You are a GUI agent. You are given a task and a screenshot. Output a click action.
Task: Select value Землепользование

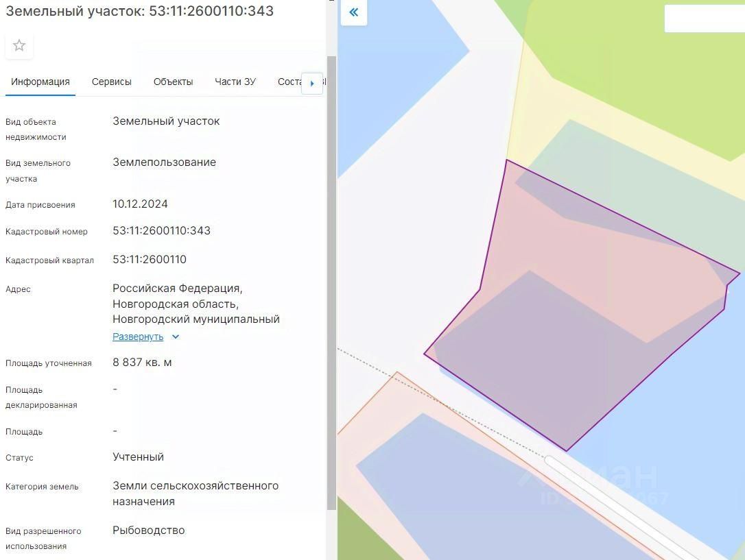tap(165, 162)
